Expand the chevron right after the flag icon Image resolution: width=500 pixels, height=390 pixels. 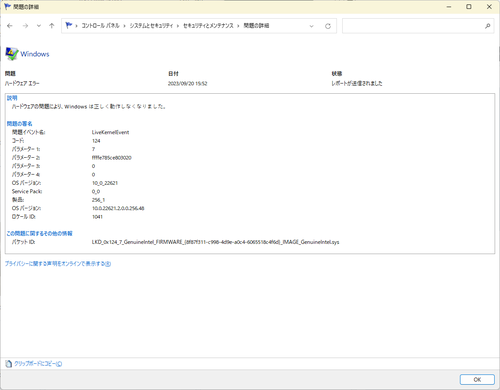(76, 26)
